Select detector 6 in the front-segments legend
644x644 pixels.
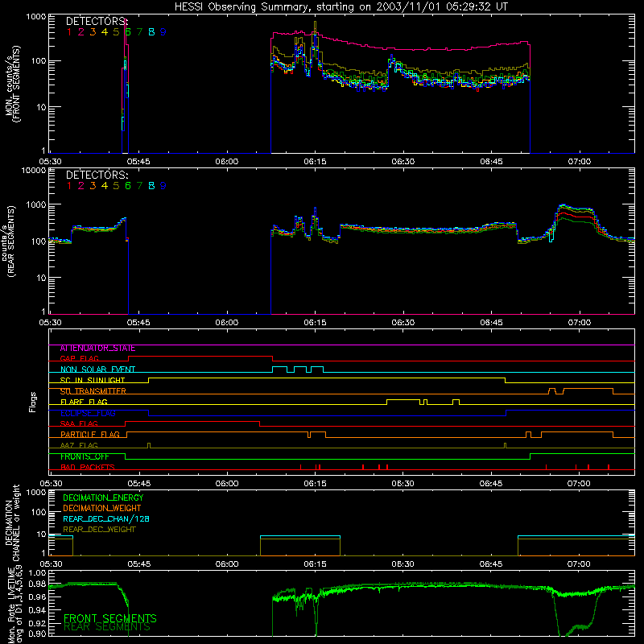(128, 31)
